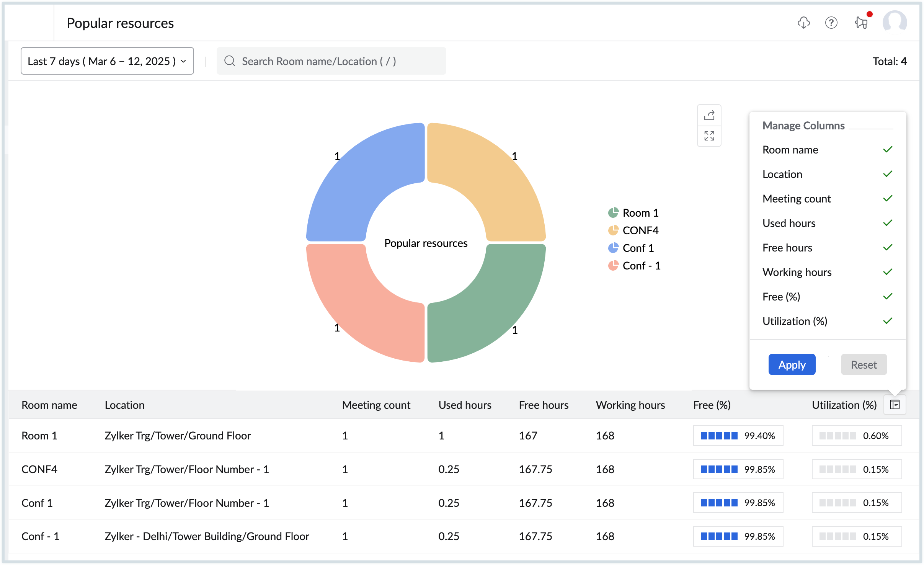Sort by the Room name column header
Screen dimensions: 924x565
(49, 405)
